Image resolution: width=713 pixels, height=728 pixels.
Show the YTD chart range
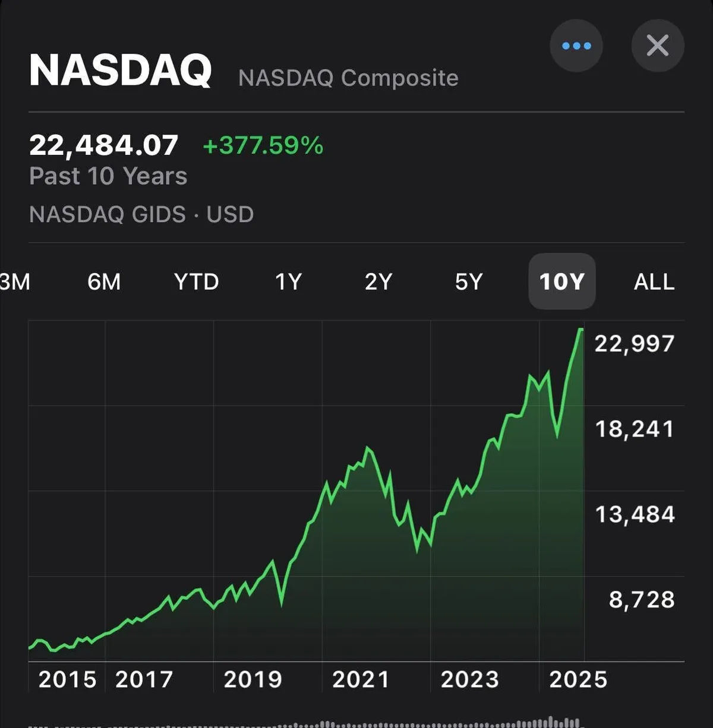point(196,281)
